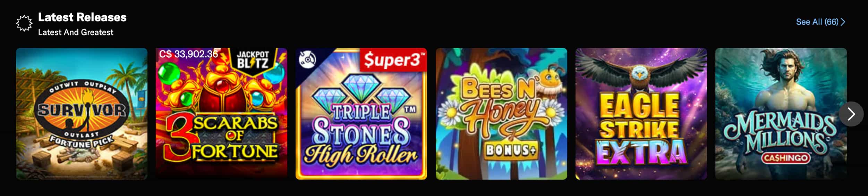Open the Bees N Honey game tile

pos(501,114)
